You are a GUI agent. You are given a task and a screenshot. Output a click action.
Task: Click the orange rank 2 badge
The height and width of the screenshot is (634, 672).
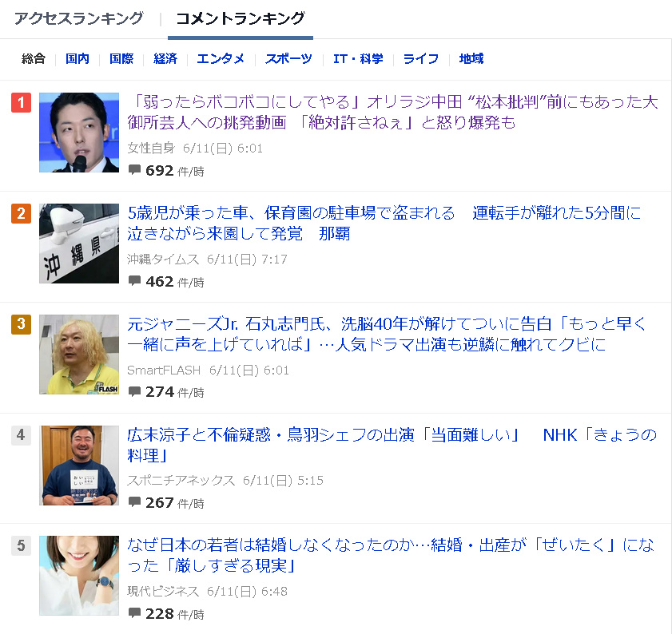tap(21, 213)
